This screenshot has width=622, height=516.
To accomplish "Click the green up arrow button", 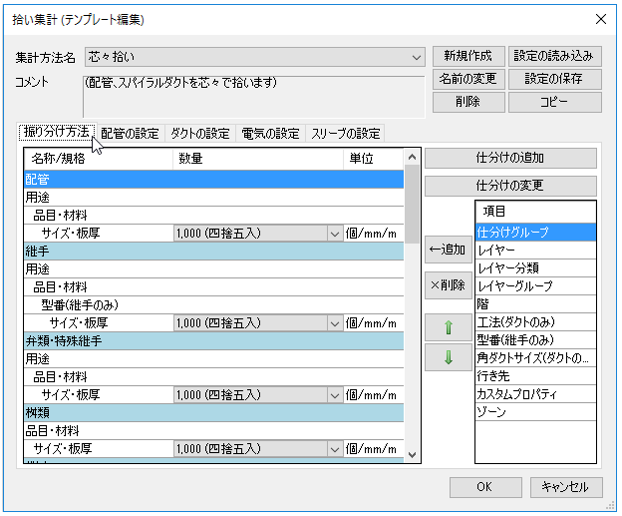I will tap(448, 327).
